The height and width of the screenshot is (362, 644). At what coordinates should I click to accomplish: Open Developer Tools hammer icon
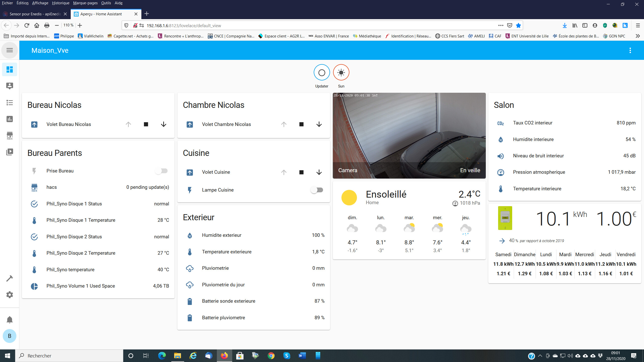coord(10,278)
